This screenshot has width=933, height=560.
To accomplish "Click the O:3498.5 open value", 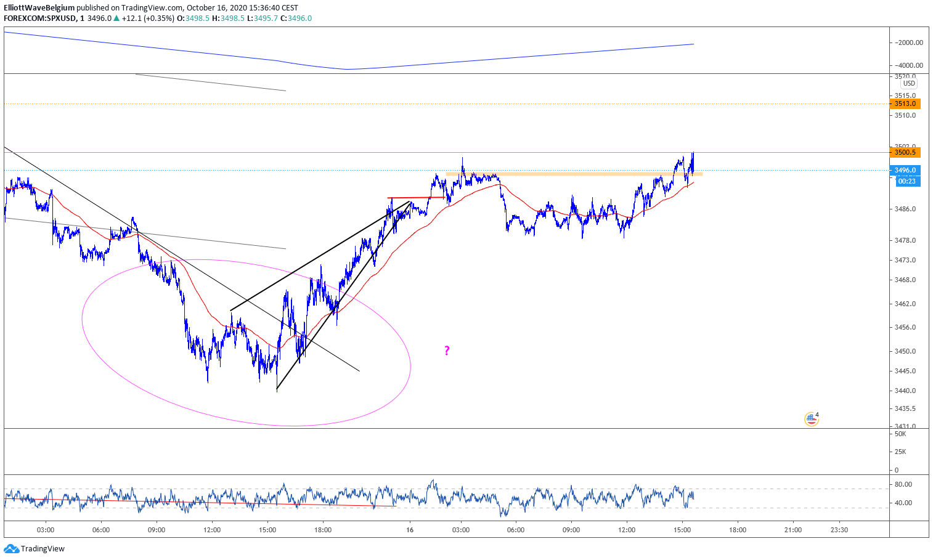I will (193, 18).
